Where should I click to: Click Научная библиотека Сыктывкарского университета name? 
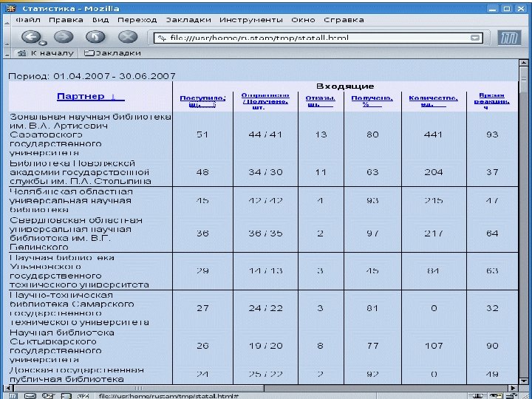click(62, 346)
